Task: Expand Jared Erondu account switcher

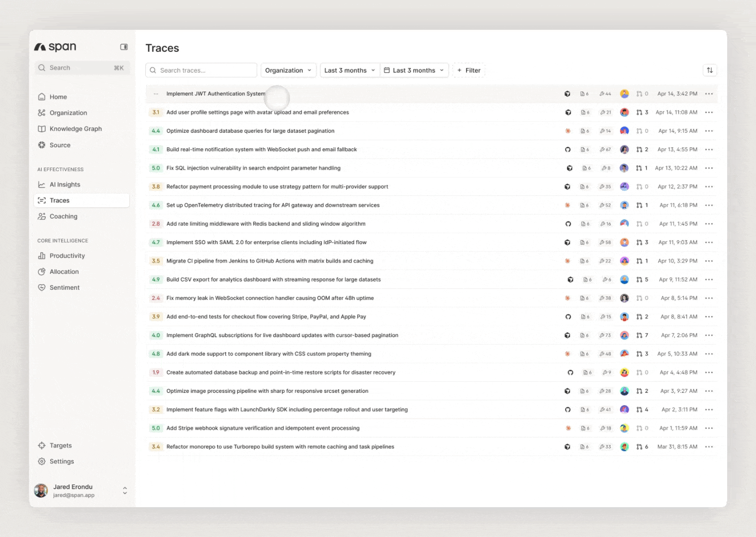Action: pos(125,491)
